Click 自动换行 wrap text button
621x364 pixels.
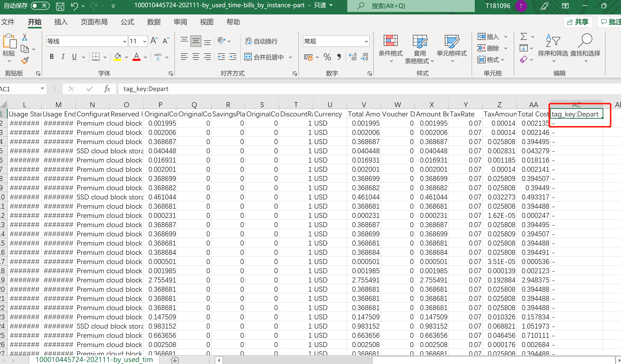pos(261,41)
